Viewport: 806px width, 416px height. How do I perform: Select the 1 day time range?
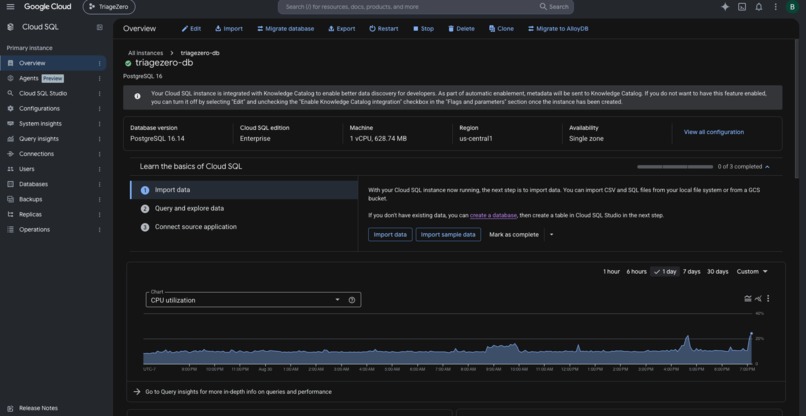pyautogui.click(x=665, y=272)
